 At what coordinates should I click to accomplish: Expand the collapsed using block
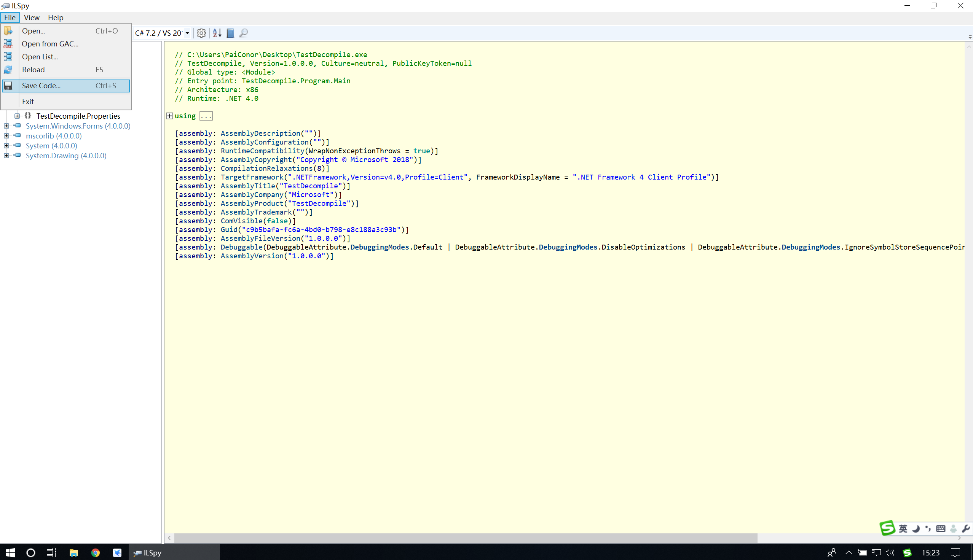point(170,116)
